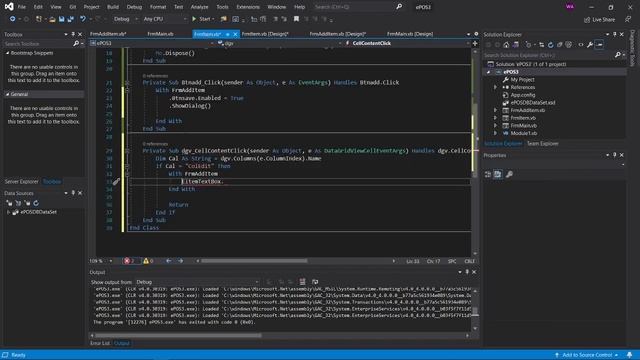
Task: Click the Toolbox search magnifier icon
Action: tap(76, 44)
